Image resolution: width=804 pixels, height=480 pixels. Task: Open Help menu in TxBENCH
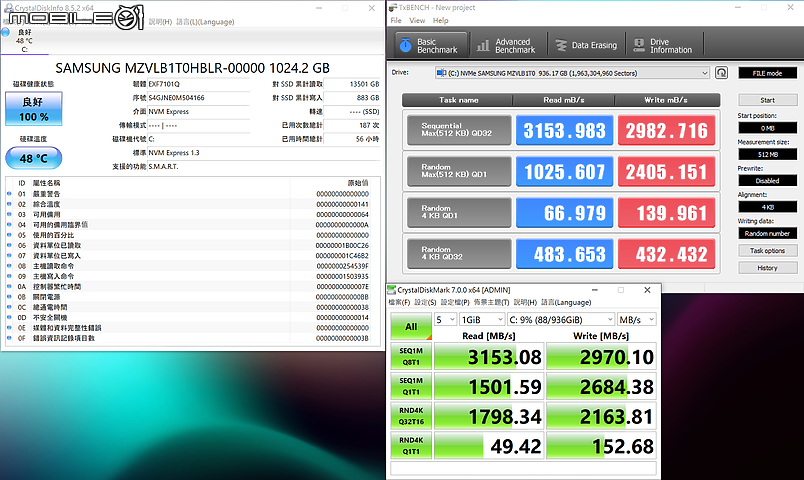pyautogui.click(x=440, y=21)
